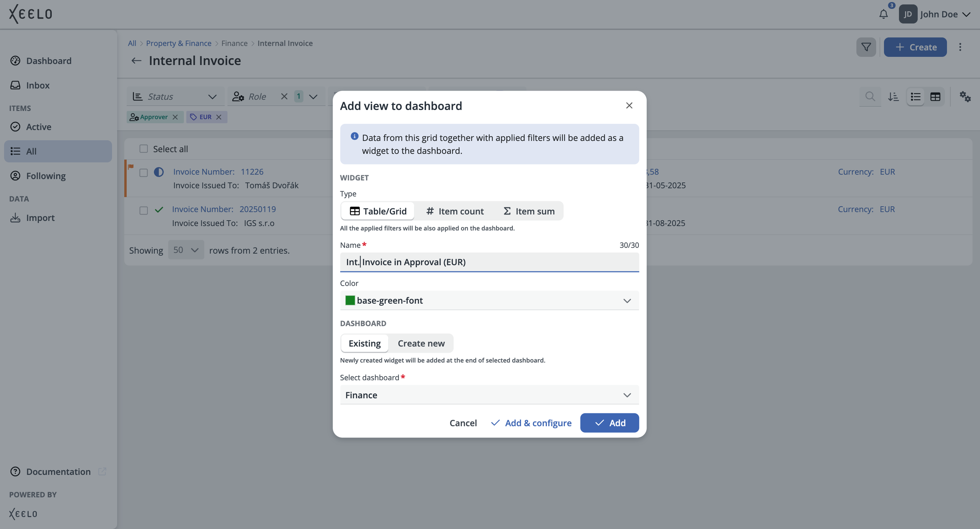Click the Approver filter chip label

point(154,117)
